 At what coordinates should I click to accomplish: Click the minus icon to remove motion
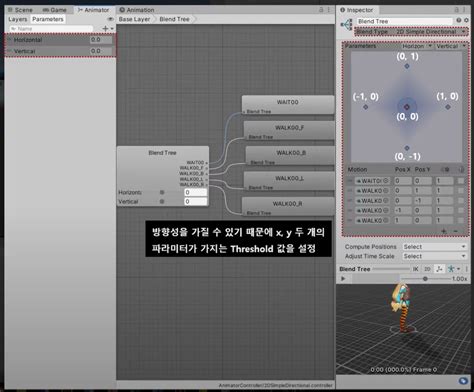tap(455, 231)
